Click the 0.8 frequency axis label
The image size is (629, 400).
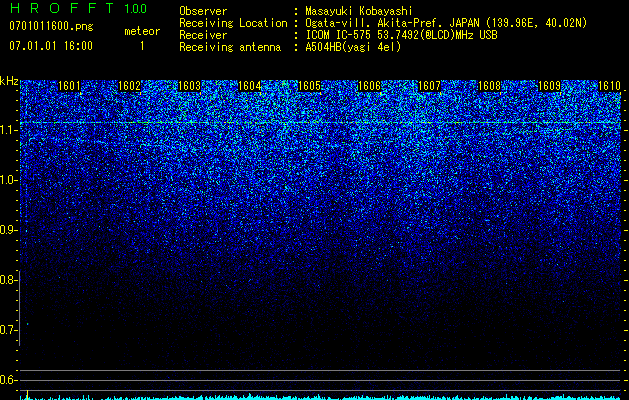click(x=7, y=280)
